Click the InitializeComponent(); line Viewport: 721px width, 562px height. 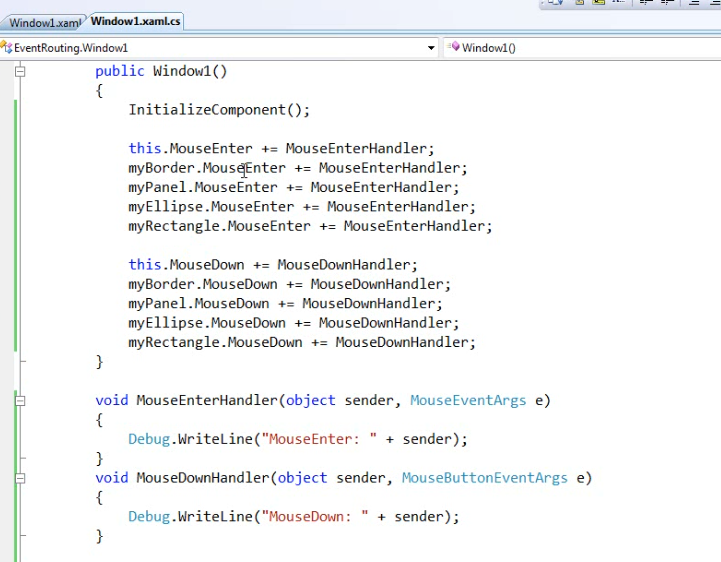click(219, 110)
